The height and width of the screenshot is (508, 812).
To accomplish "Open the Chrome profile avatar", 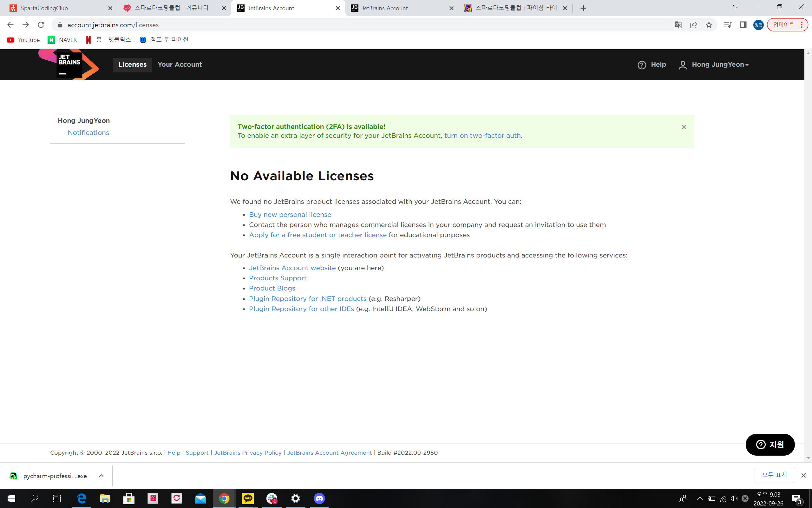I will point(758,25).
